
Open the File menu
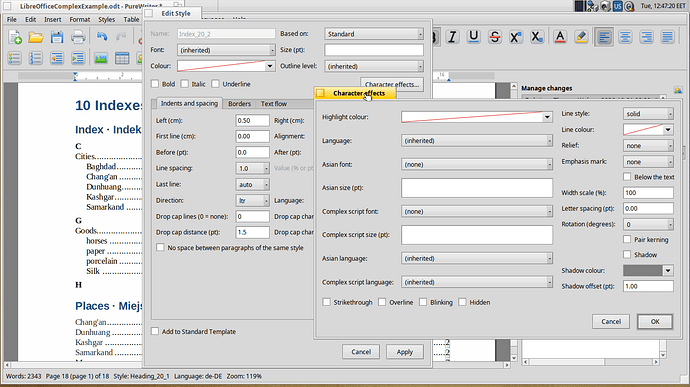tap(12, 19)
